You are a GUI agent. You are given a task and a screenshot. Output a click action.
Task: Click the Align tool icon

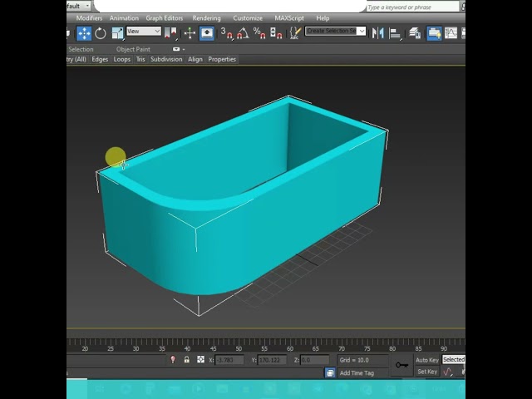395,33
